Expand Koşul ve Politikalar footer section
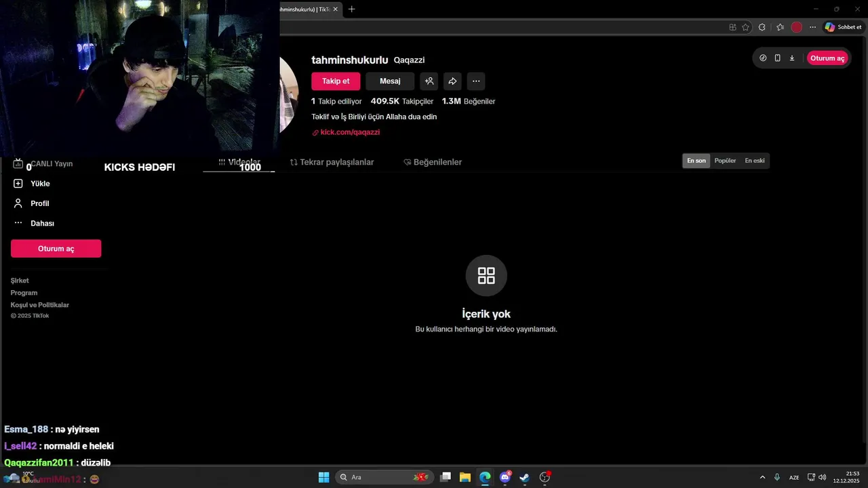 click(x=40, y=305)
